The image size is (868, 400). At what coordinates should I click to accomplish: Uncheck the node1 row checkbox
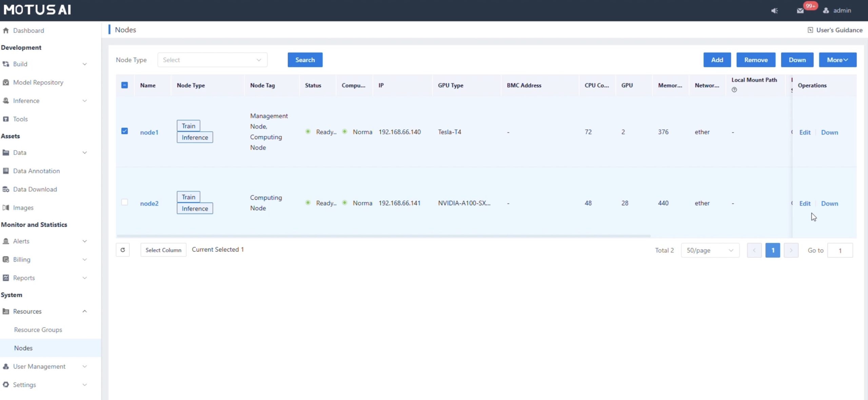point(124,131)
